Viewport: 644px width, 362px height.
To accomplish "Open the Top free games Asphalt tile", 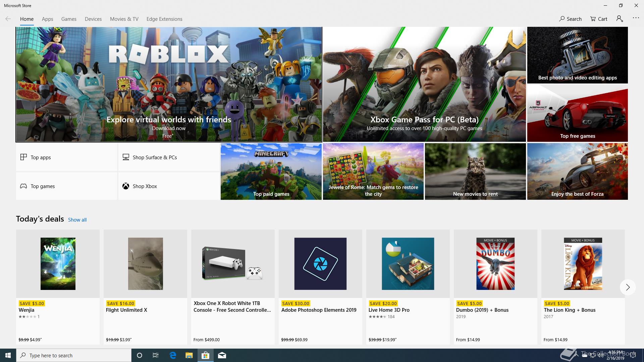I will pos(577,113).
